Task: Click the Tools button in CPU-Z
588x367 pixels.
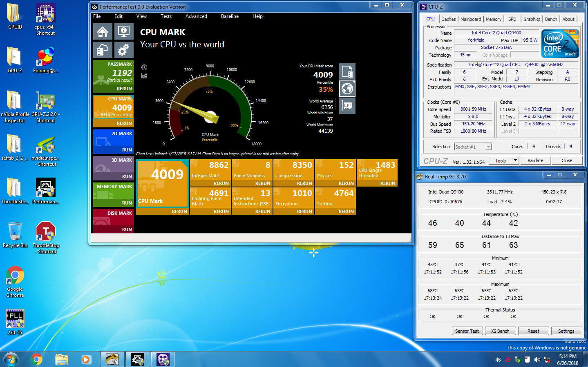Action: coord(501,160)
